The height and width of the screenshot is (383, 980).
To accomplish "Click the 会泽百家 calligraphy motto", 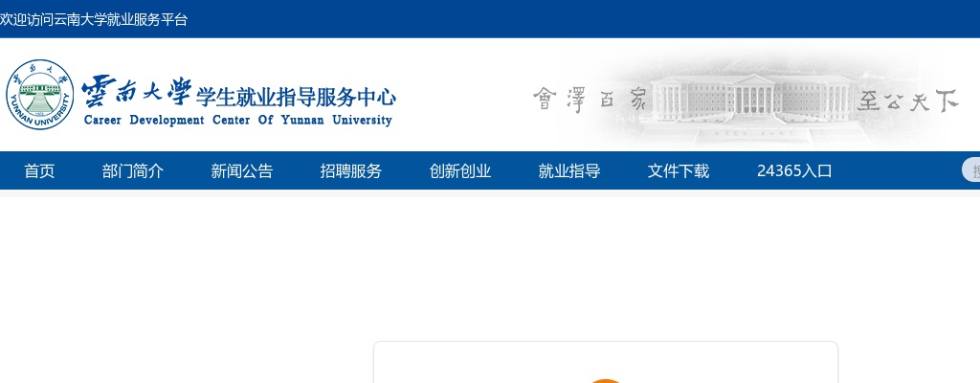I will click(x=590, y=100).
